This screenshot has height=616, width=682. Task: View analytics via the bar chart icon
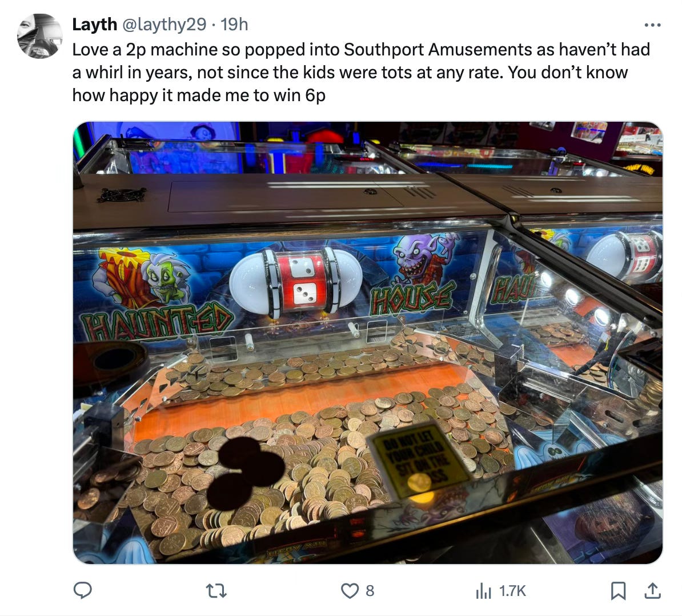(x=483, y=591)
